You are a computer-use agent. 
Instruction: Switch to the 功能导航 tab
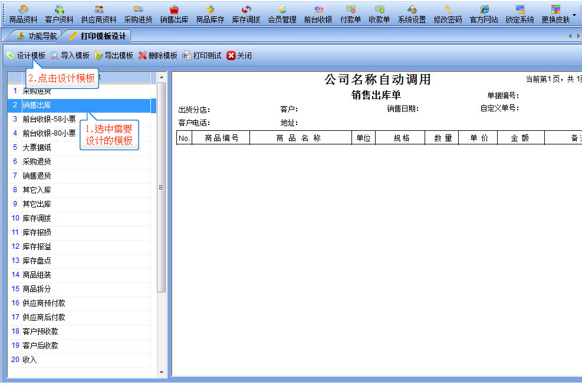[x=37, y=36]
